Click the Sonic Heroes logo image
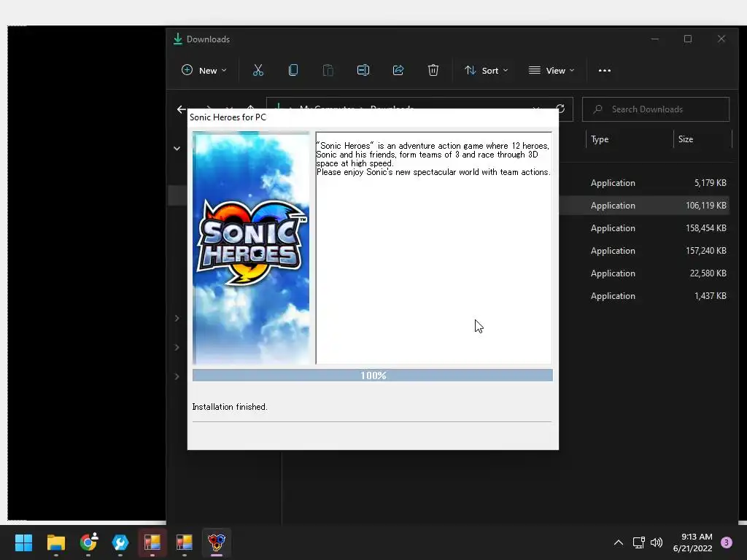 251,248
